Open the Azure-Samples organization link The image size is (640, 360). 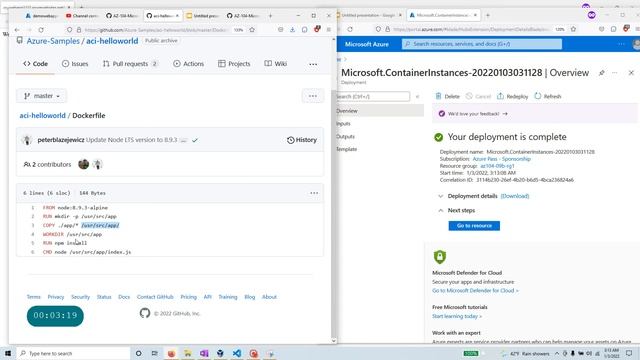pos(53,41)
